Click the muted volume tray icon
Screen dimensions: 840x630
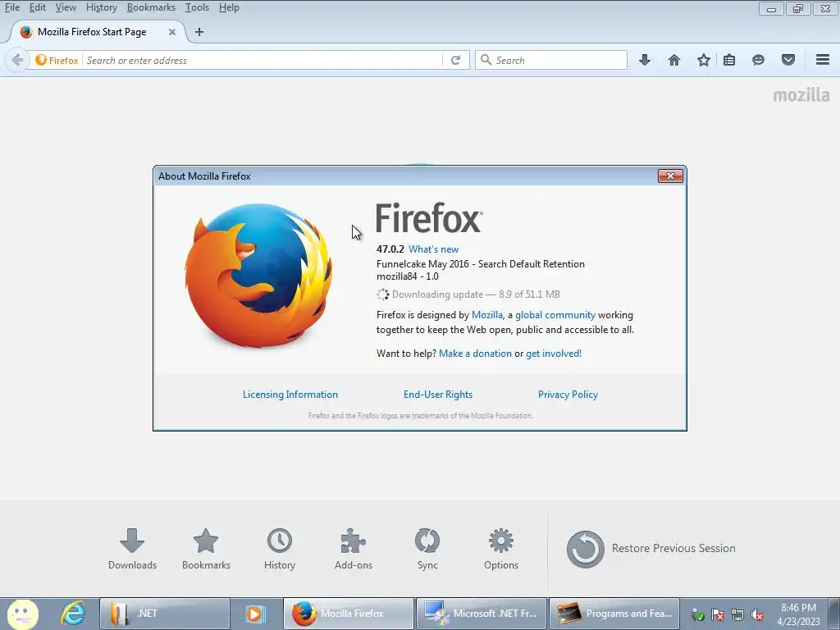pos(757,615)
